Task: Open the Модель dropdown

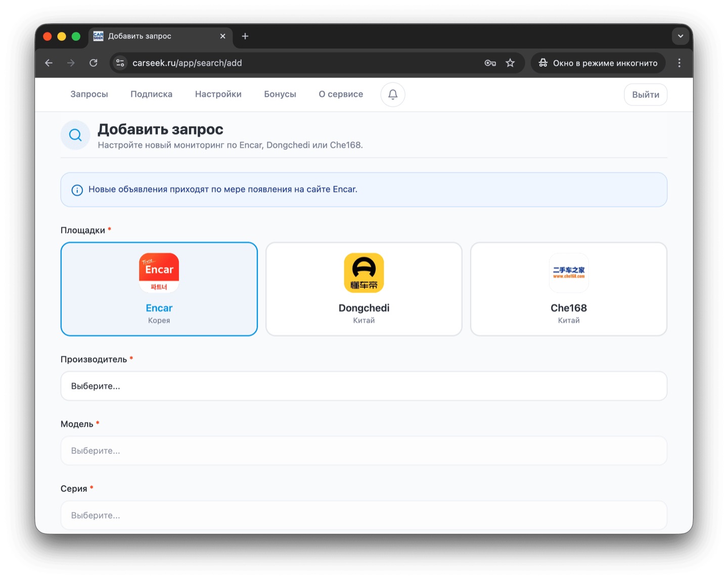Action: point(364,451)
